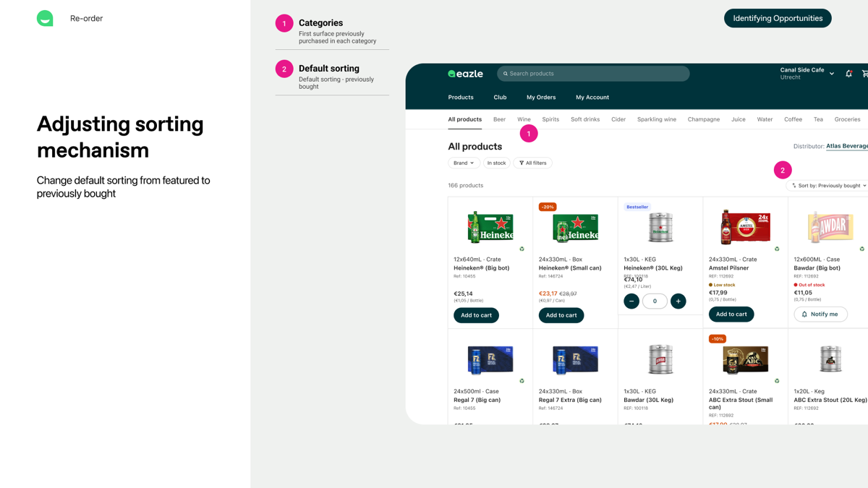Screen dimensions: 868x488
Task: Open the ABC Extra Stout 20L Keg image
Action: (x=830, y=359)
